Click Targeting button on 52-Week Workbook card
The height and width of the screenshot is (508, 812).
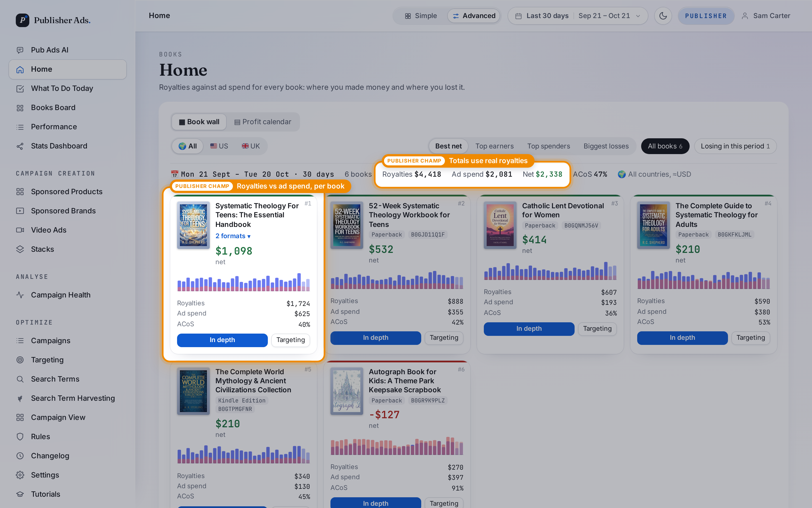pyautogui.click(x=443, y=338)
